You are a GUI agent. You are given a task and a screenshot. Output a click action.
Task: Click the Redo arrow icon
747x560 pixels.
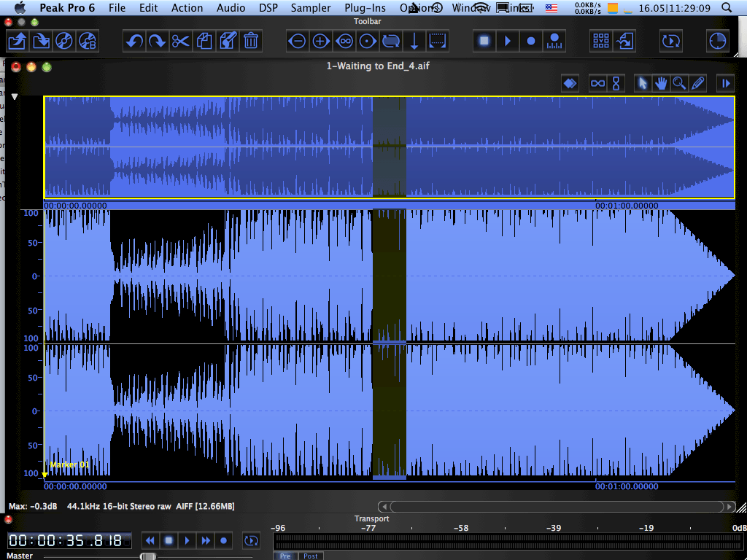pos(158,42)
